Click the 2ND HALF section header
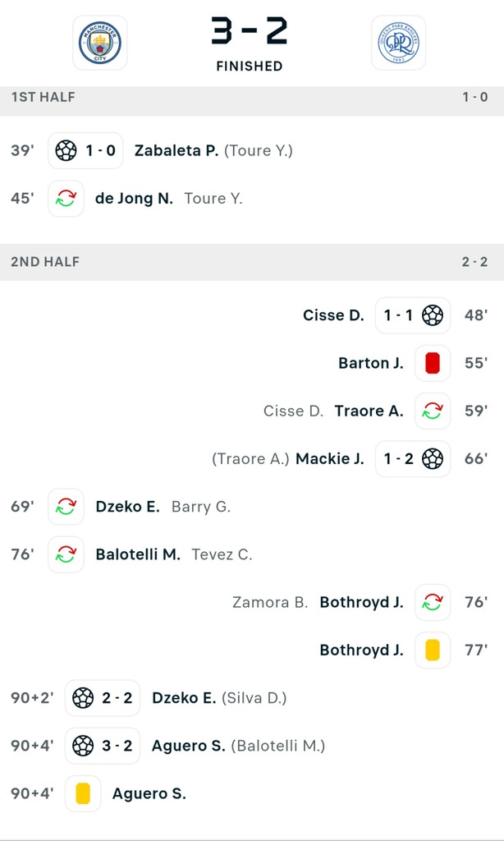The image size is (504, 841). coord(45,262)
